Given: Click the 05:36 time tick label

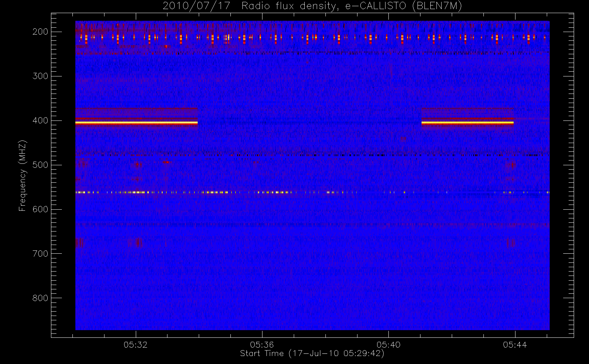Looking at the screenshot, I should [x=262, y=345].
